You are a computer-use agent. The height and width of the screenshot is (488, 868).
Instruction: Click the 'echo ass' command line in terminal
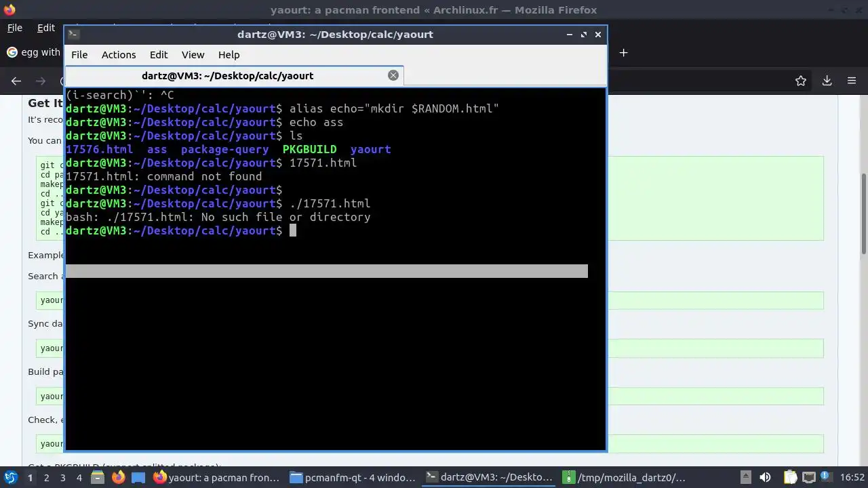(x=205, y=122)
